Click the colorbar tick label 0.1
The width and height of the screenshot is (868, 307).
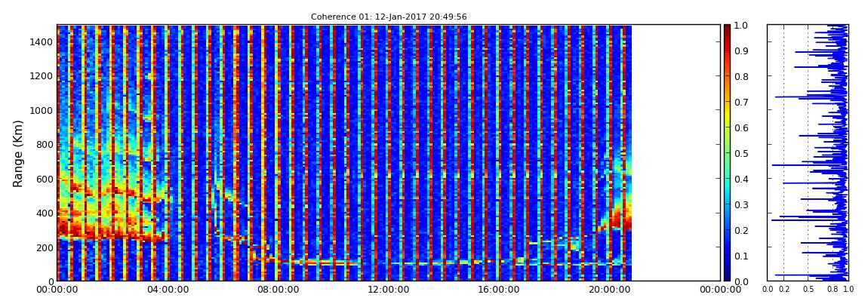pos(743,256)
